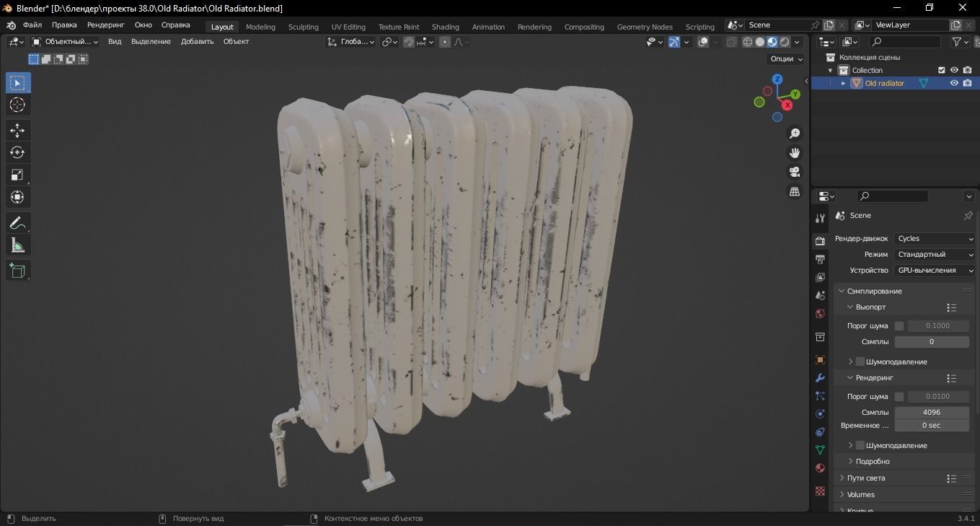Image resolution: width=980 pixels, height=526 pixels.
Task: Enable viewport denoising (Шумоподавление) checkbox
Action: point(860,361)
